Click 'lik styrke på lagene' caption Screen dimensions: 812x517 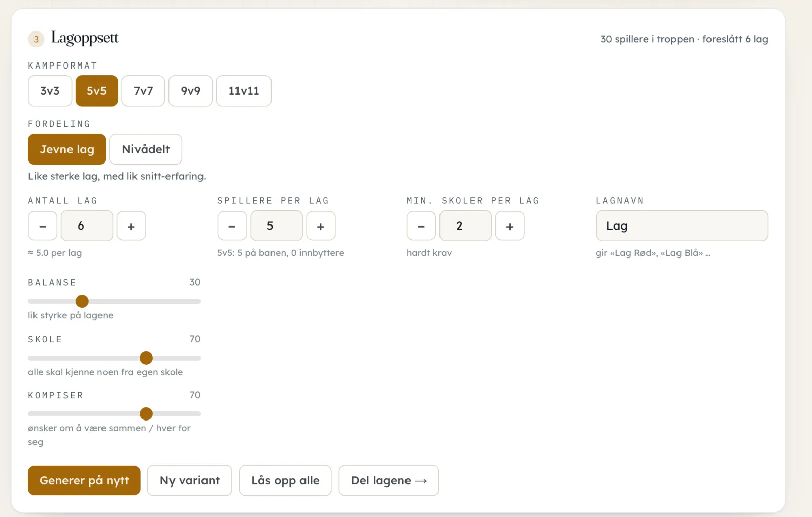(71, 315)
